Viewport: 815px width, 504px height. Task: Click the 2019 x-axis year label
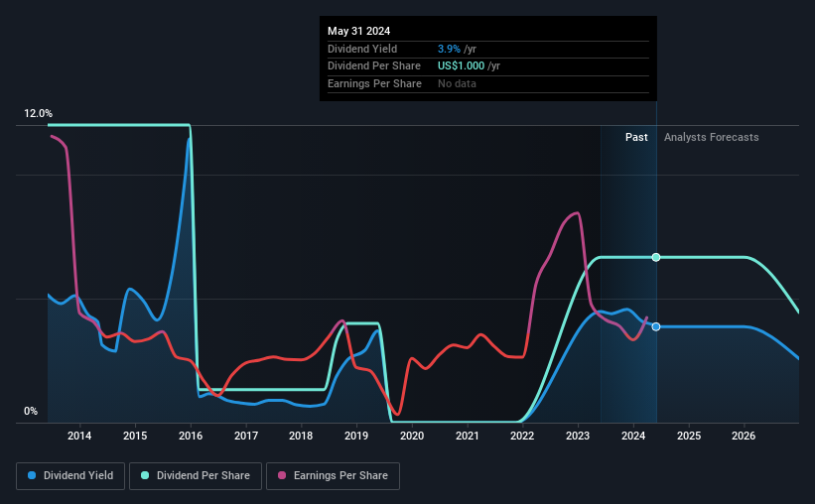click(x=356, y=436)
